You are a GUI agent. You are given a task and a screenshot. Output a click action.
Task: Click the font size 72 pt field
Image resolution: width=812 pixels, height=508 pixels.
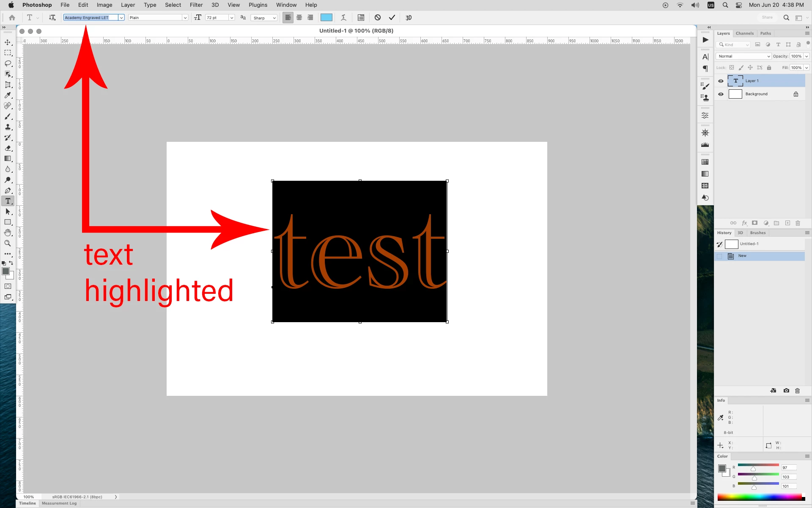tap(216, 18)
